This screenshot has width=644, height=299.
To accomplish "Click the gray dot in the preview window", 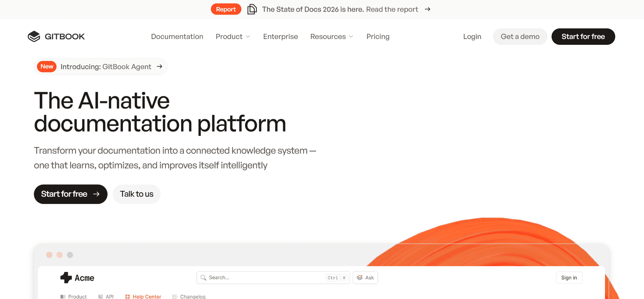I will (70, 255).
